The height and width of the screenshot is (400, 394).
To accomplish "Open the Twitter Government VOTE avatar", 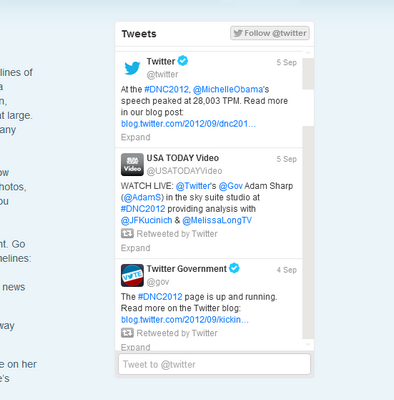I will click(132, 275).
